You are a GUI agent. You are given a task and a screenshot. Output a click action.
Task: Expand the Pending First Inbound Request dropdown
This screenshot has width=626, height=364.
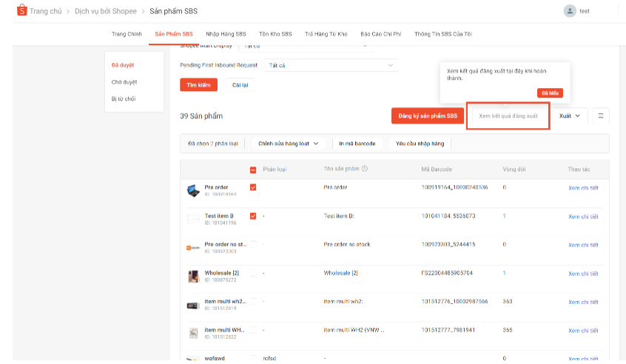331,65
